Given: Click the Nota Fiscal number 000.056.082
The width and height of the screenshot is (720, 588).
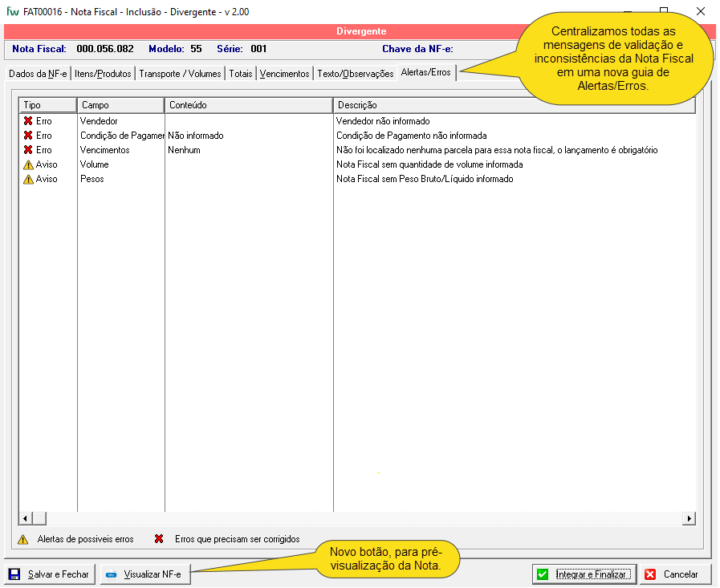Looking at the screenshot, I should [x=105, y=49].
